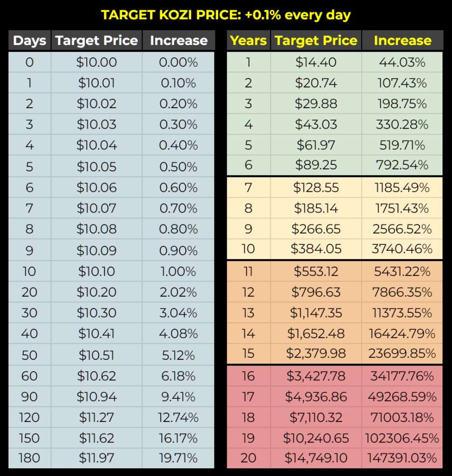Click the $10.94 price for day 90

point(97,397)
